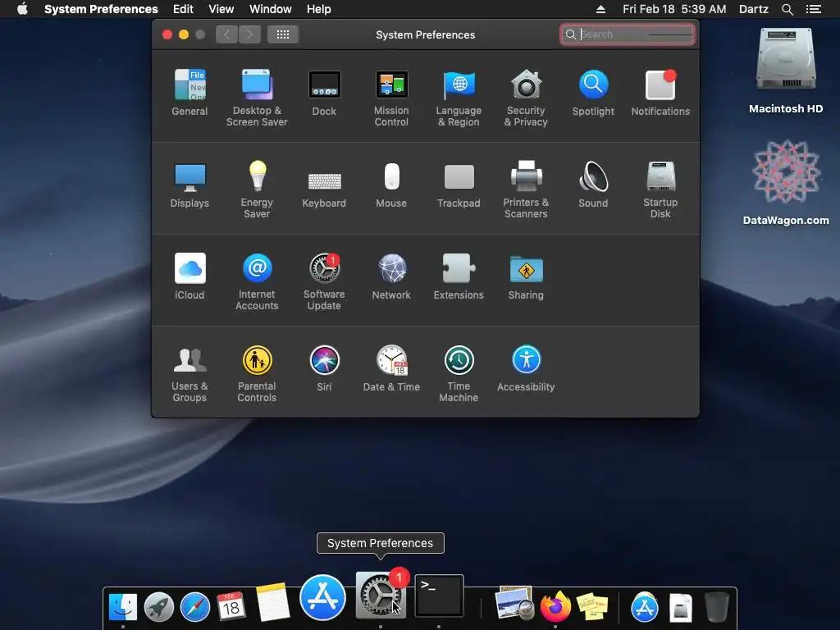Click the Show All grid button

[283, 34]
